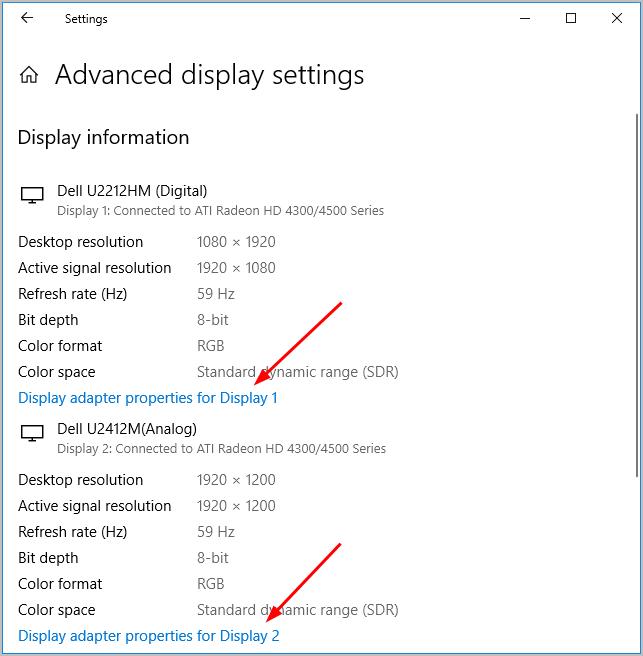This screenshot has height=656, width=643.
Task: Click Display 2 connected adapter description text
Action: (x=220, y=449)
